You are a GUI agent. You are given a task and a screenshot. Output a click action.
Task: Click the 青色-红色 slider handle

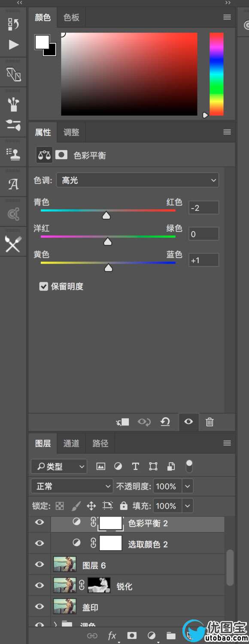pos(106,215)
